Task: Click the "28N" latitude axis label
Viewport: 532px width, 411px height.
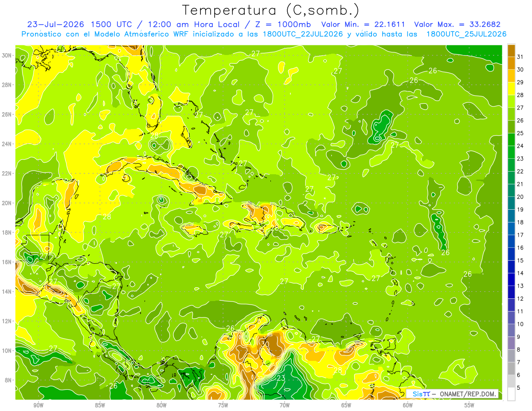Action: 8,85
